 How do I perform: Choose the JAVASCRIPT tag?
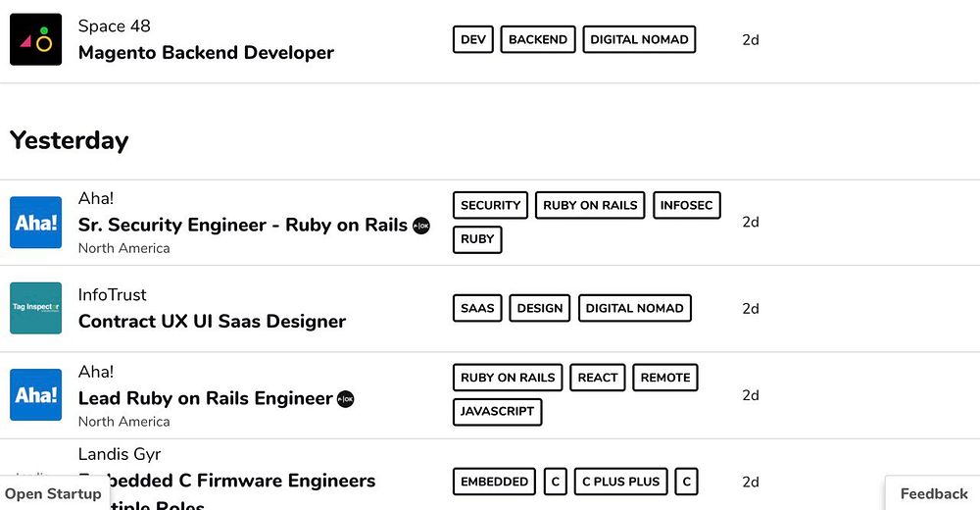point(497,411)
